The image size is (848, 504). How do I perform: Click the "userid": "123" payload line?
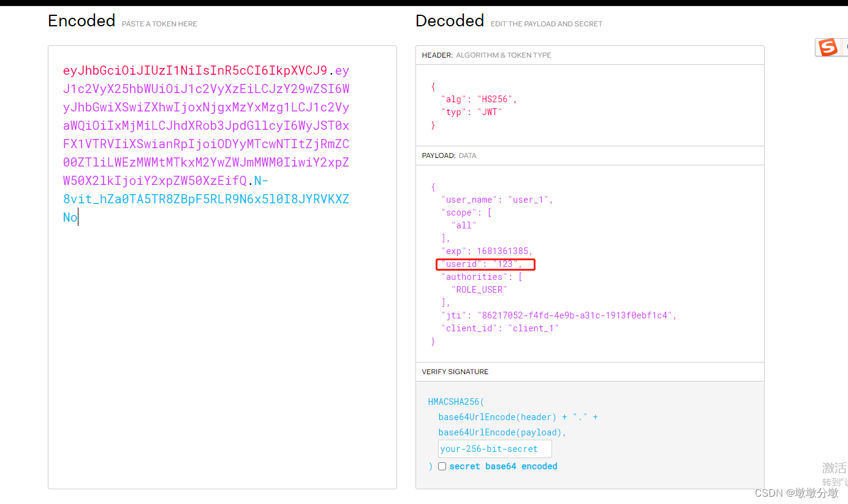(482, 264)
